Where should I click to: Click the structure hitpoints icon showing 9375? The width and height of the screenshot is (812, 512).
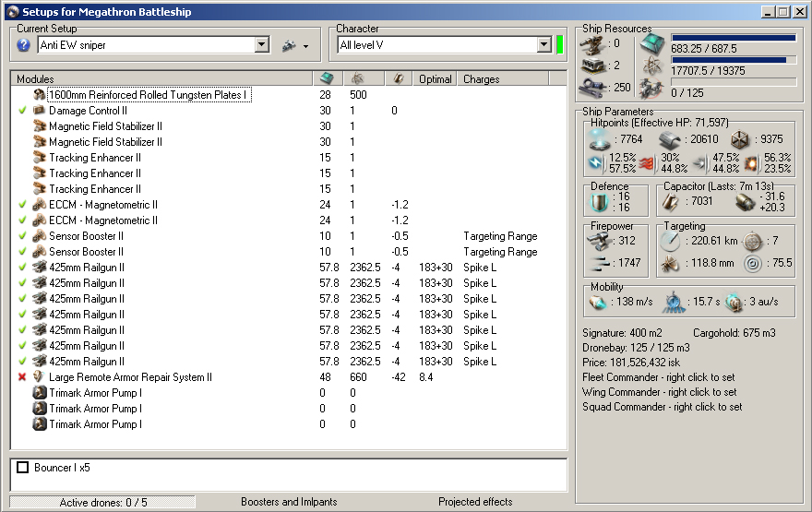click(740, 140)
